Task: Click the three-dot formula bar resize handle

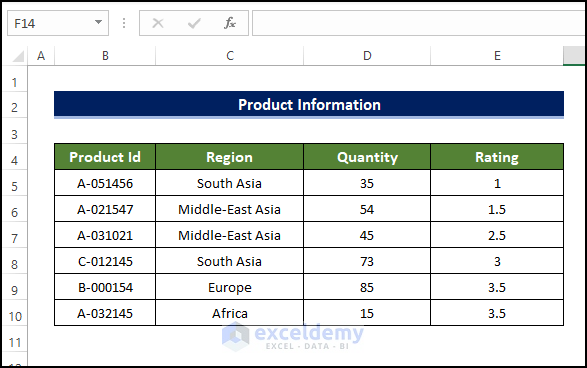Action: coord(124,23)
